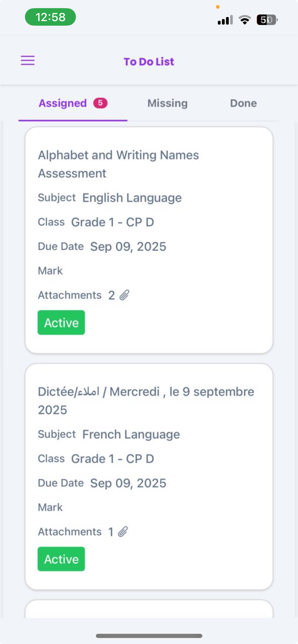Tap the green 12:58 time pill
Viewport: 298px width, 644px height.
point(50,17)
